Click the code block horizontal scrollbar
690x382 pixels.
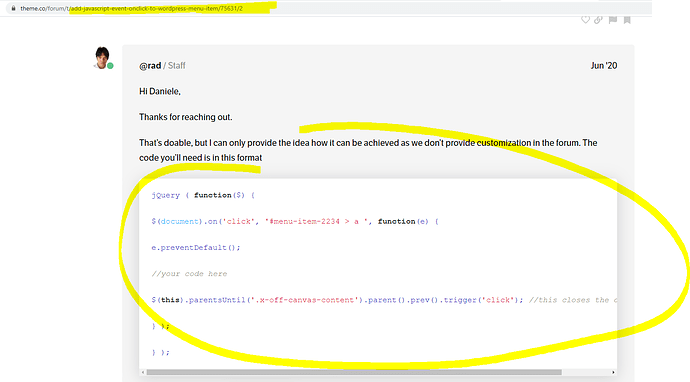[354, 372]
